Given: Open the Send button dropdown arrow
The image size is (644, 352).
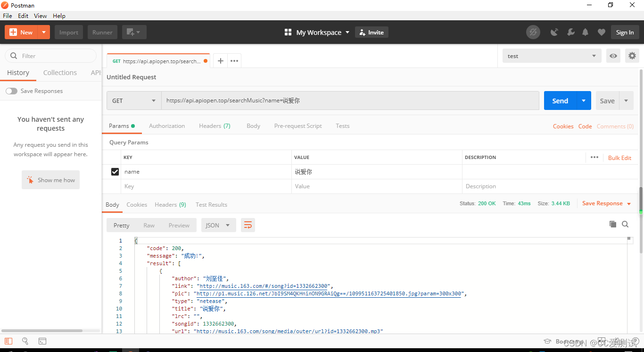Looking at the screenshot, I should coord(584,101).
